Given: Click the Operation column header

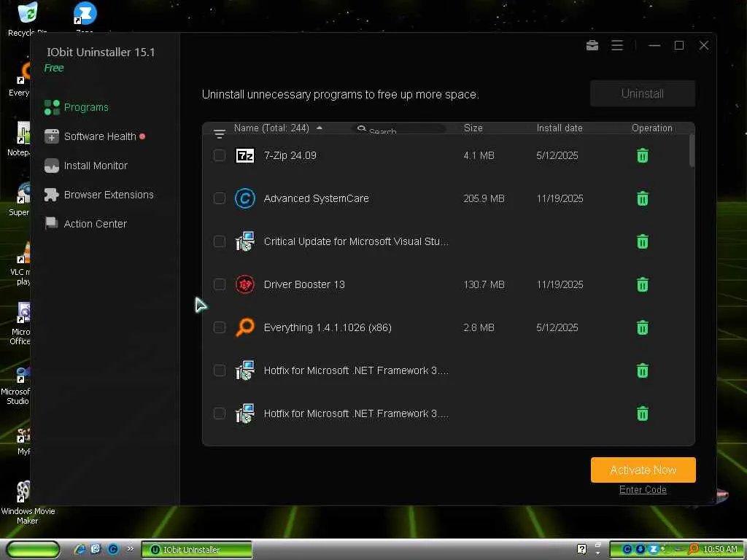Looking at the screenshot, I should click(651, 128).
